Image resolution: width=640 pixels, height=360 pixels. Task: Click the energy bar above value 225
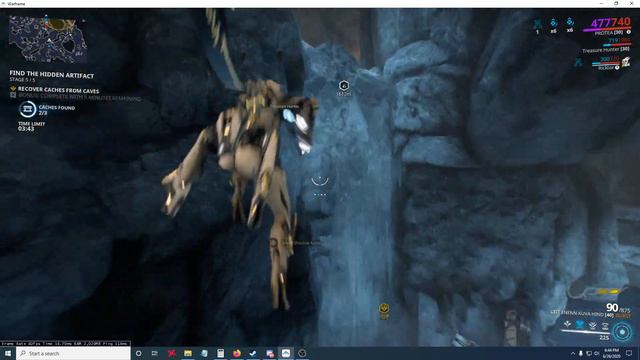tap(586, 333)
